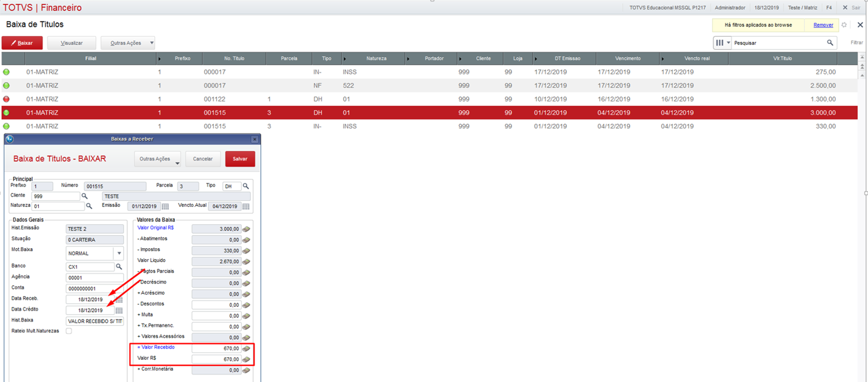Screen dimensions: 868x382
Task: Click the Salvar button
Action: pos(240,159)
